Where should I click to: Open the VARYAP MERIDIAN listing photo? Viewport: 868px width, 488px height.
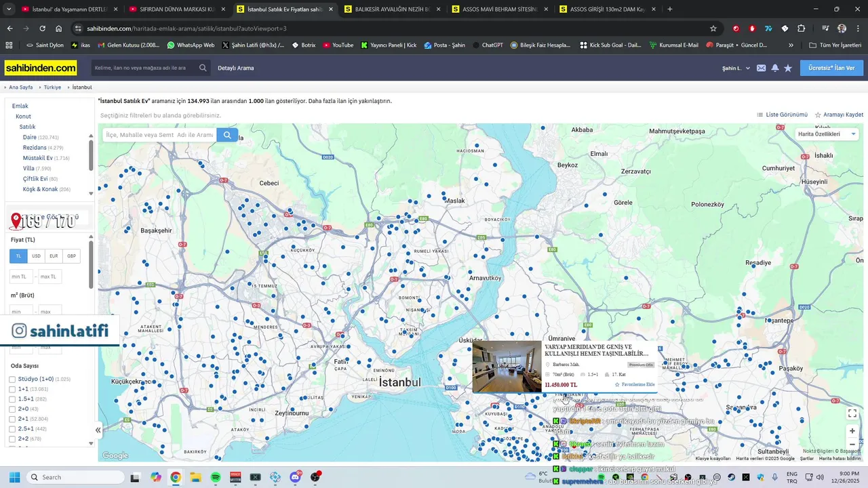507,367
